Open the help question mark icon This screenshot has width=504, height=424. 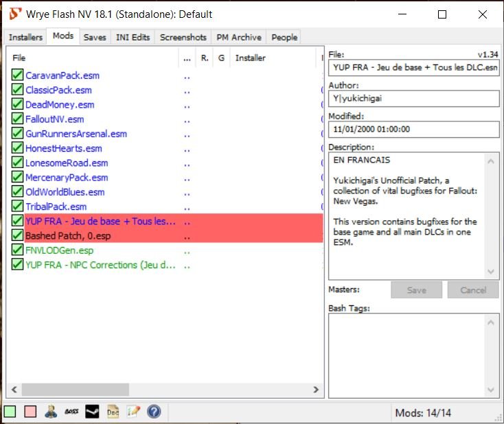point(154,412)
